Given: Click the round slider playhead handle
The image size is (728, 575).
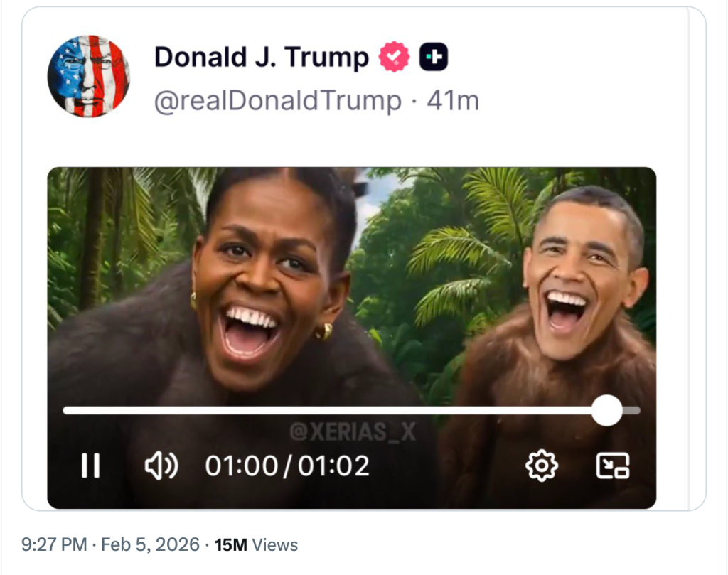Looking at the screenshot, I should (608, 409).
